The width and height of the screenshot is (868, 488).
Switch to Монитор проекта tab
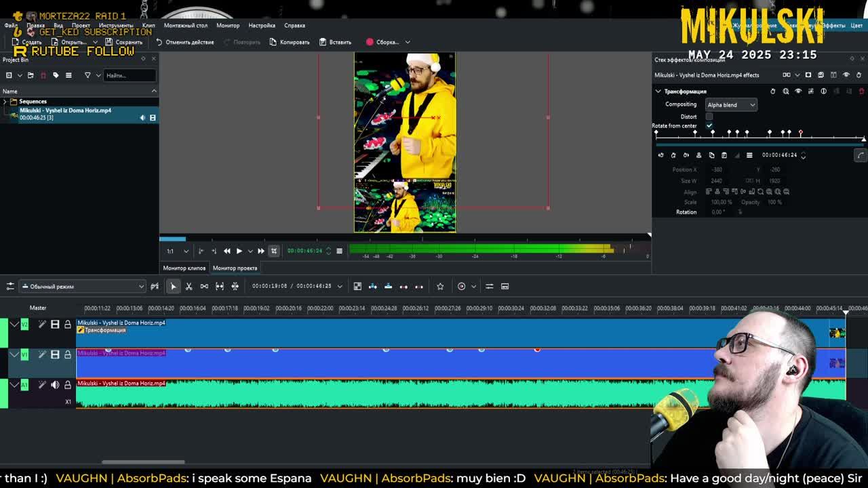coord(235,268)
